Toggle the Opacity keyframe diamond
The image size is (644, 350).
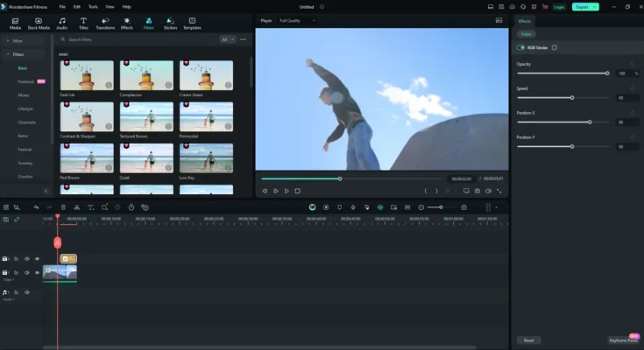pyautogui.click(x=633, y=64)
